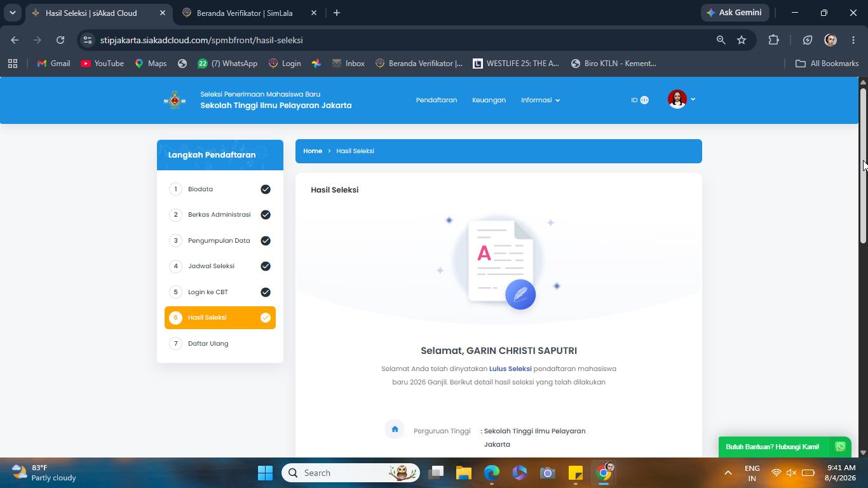Click the STIP Jakarta school crest logo

point(174,100)
